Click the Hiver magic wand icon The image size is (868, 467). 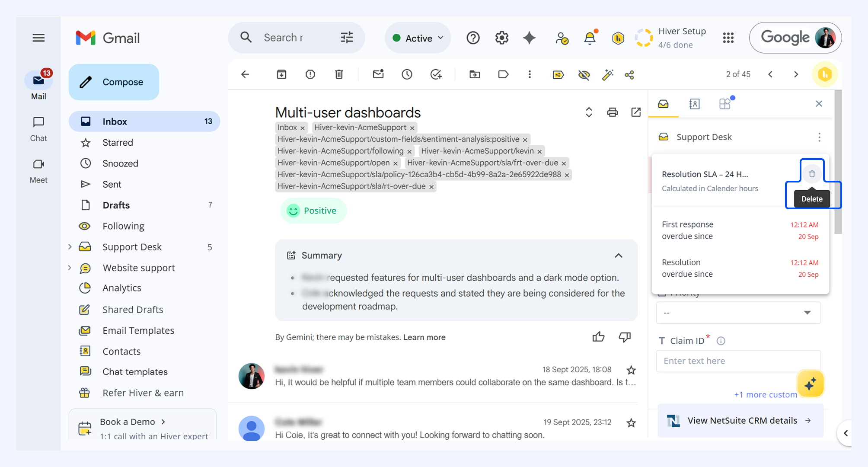(608, 75)
